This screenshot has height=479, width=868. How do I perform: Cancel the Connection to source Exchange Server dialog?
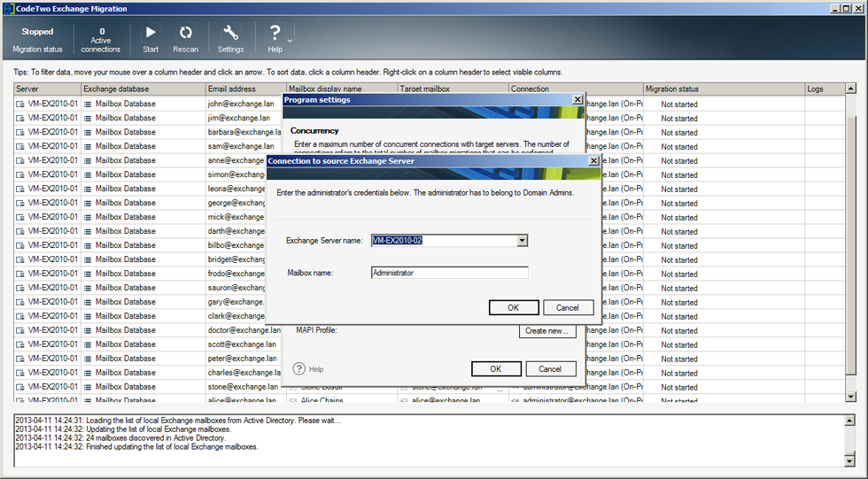(x=568, y=307)
